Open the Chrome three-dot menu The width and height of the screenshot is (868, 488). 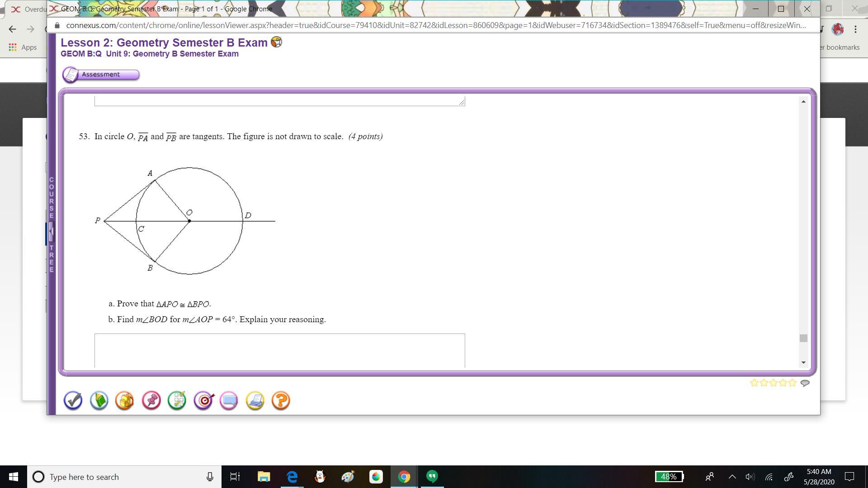point(855,29)
